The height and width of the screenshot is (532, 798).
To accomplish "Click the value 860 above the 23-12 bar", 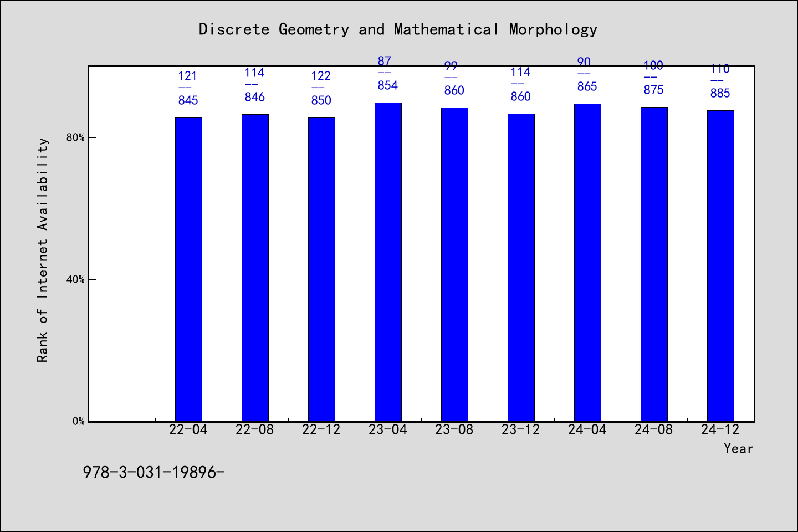I will [x=521, y=96].
